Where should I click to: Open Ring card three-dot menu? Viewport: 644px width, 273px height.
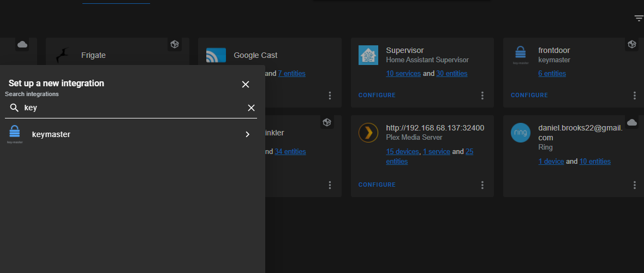(x=635, y=185)
